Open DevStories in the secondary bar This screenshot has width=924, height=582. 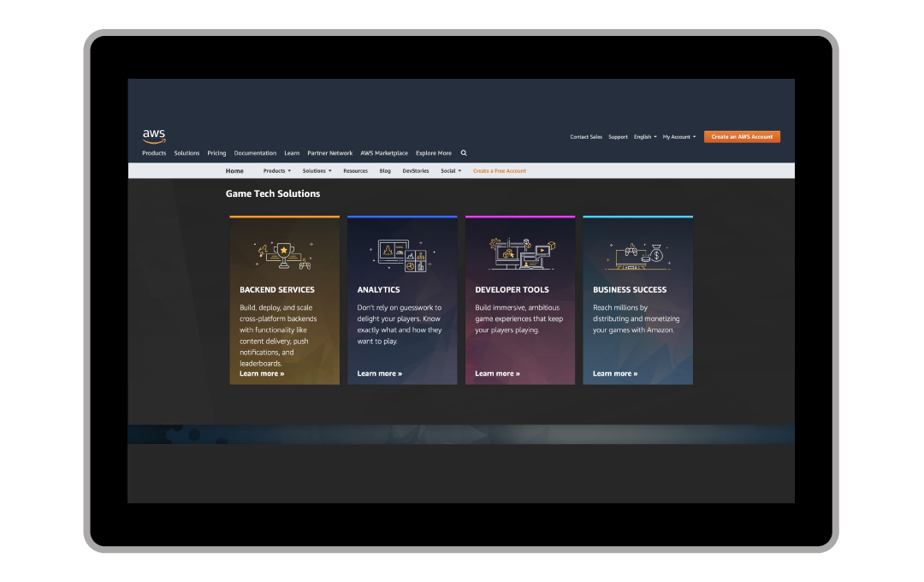(416, 171)
